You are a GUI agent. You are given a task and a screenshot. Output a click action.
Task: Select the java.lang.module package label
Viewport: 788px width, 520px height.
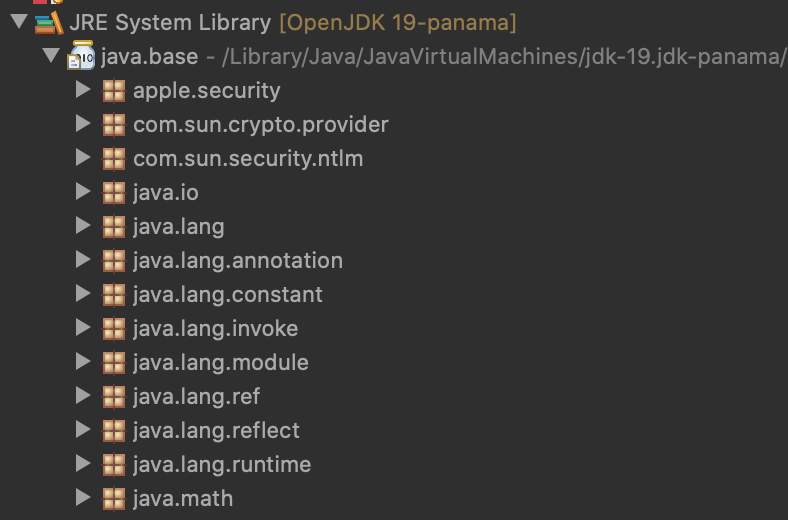pos(221,363)
